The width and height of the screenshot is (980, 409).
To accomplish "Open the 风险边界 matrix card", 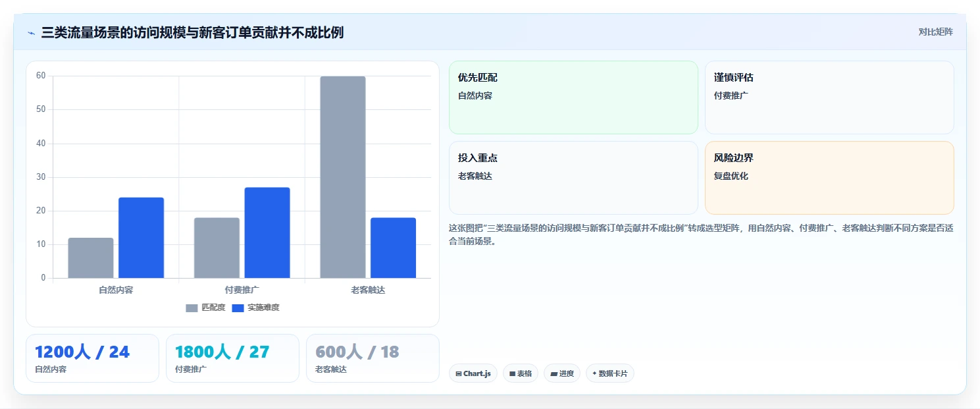I will (829, 178).
